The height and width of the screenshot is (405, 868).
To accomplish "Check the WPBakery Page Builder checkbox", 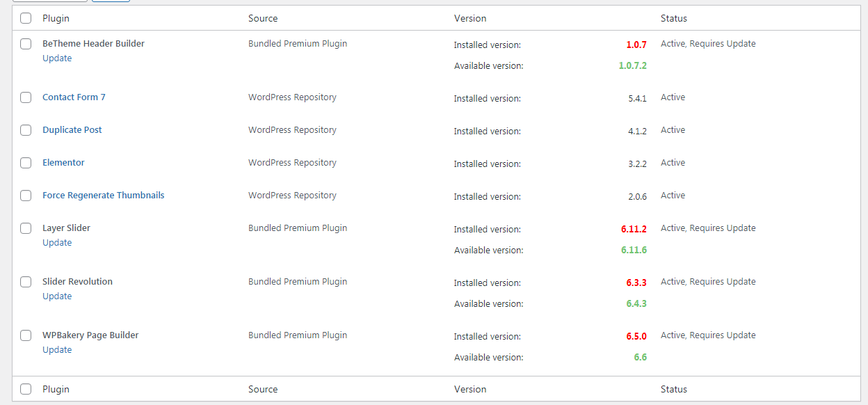I will [26, 335].
